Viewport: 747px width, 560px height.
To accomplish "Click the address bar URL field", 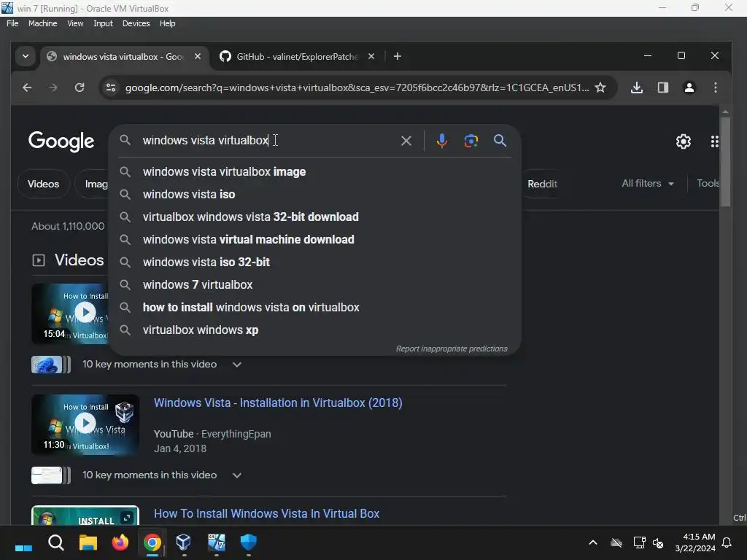I will coord(356,87).
